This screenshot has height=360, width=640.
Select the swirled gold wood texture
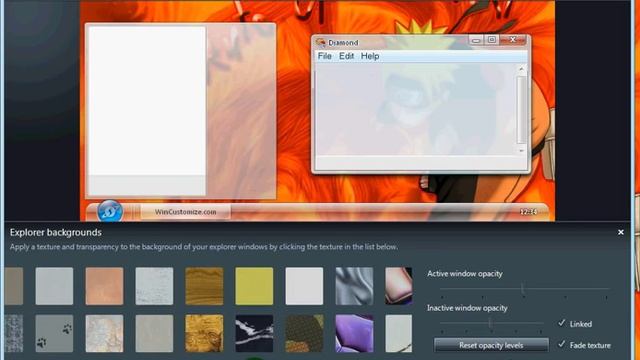click(x=204, y=333)
